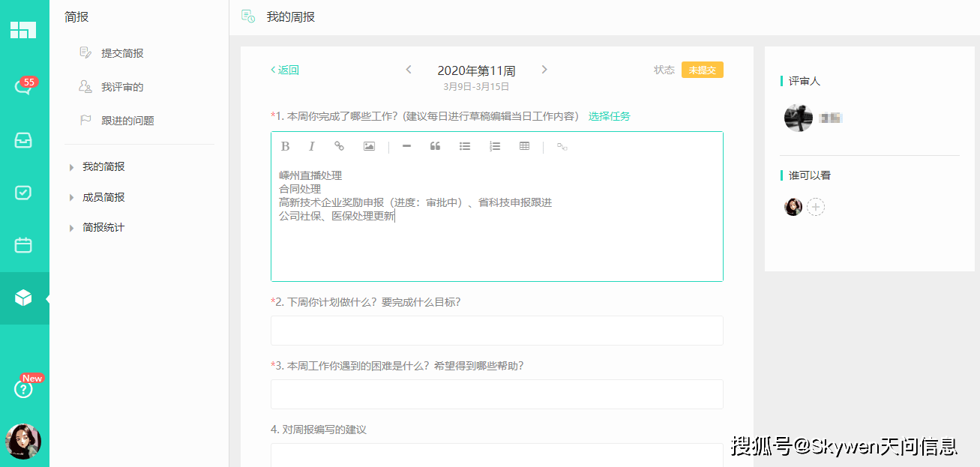
Task: Insert a numbered list
Action: (x=495, y=146)
